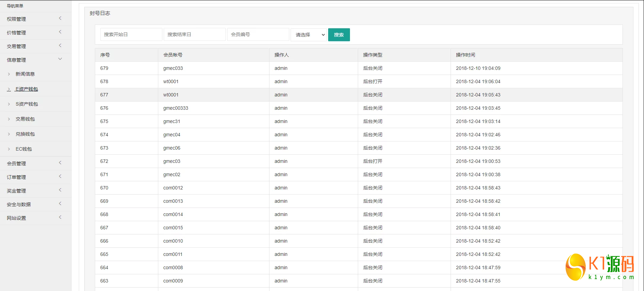Expand the 会员管理 menu chevron
Viewport: 644px width, 291px height.
point(60,163)
